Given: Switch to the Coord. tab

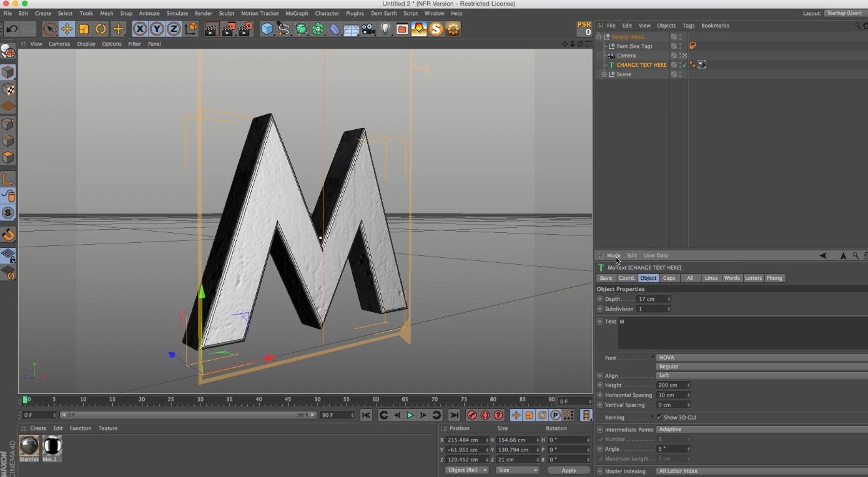Looking at the screenshot, I should 627,278.
